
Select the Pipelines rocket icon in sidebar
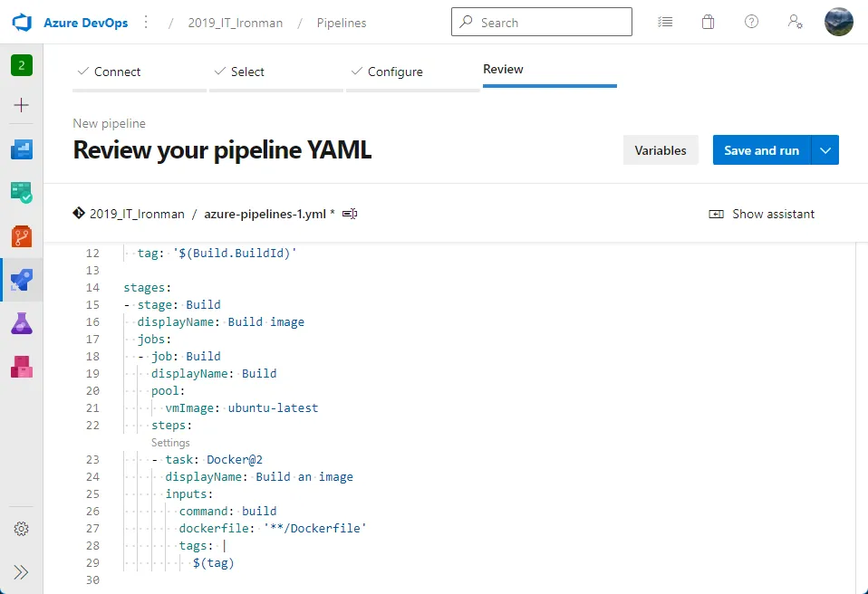point(21,281)
